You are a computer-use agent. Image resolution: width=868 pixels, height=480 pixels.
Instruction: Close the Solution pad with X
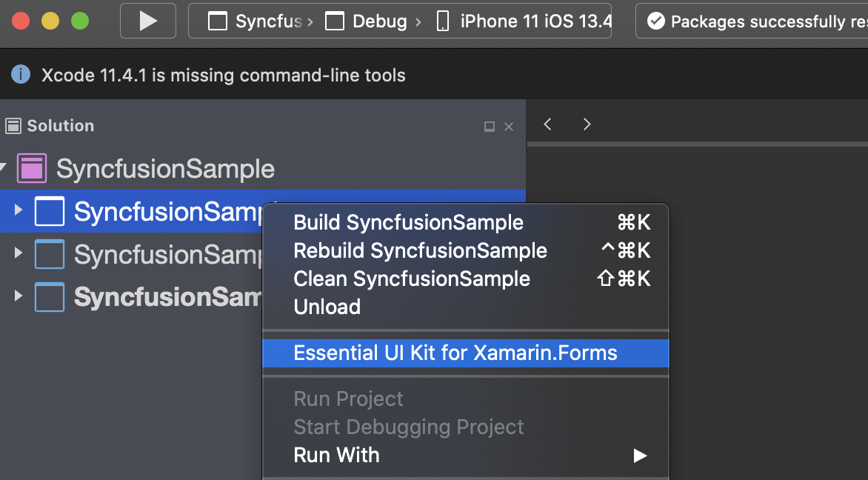[509, 127]
